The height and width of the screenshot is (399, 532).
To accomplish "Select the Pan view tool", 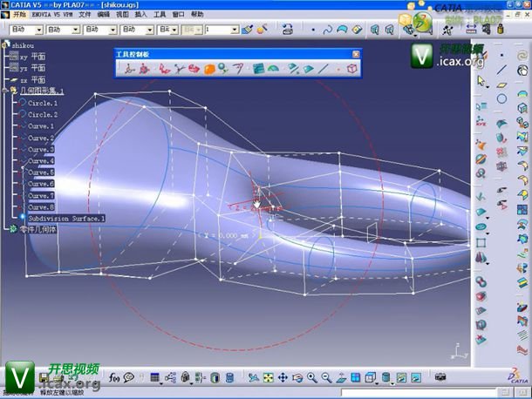I will pos(282,377).
